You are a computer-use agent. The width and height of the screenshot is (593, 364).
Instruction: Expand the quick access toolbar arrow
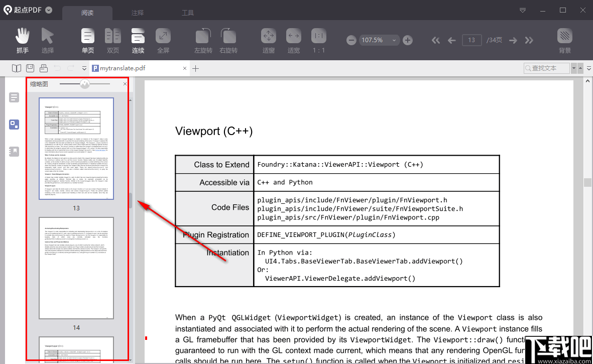point(84,68)
